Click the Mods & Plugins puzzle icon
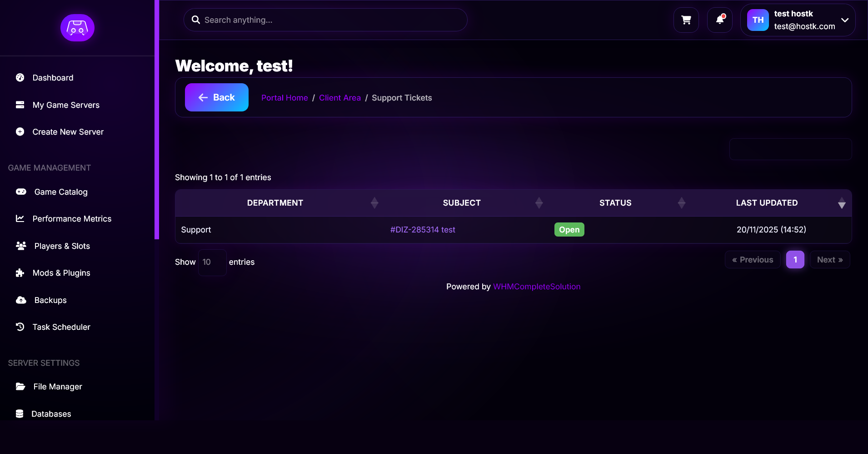This screenshot has height=454, width=868. (20, 273)
